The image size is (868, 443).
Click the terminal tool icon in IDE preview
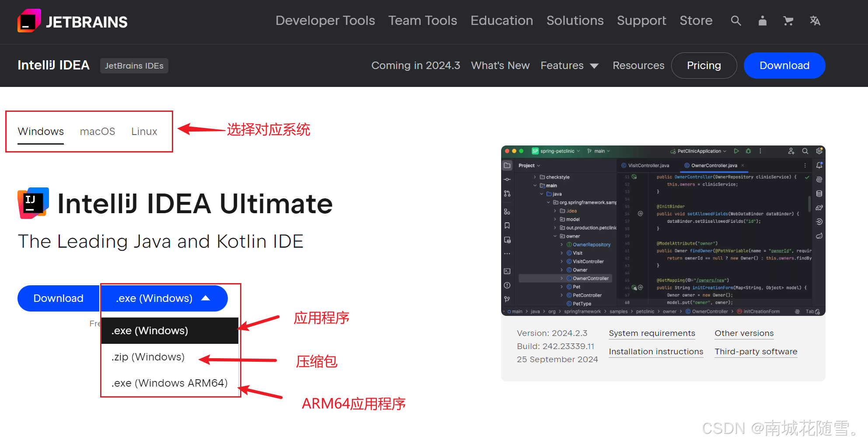click(x=507, y=271)
